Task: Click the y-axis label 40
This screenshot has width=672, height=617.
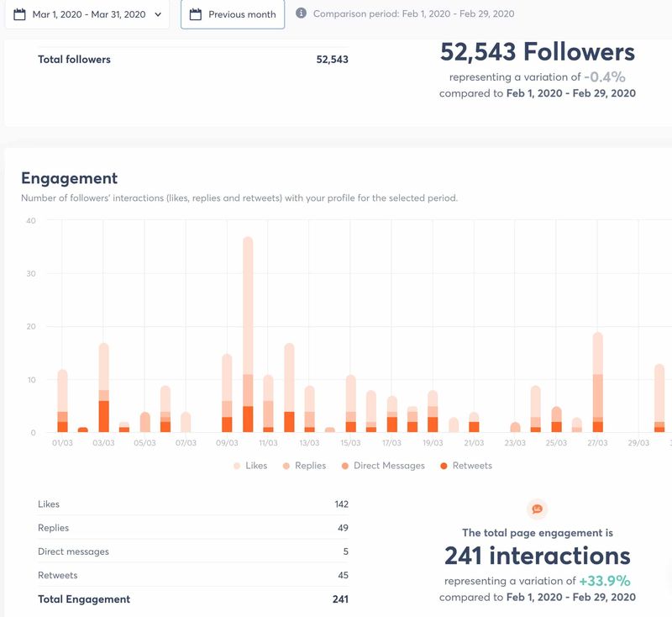Action: click(31, 221)
